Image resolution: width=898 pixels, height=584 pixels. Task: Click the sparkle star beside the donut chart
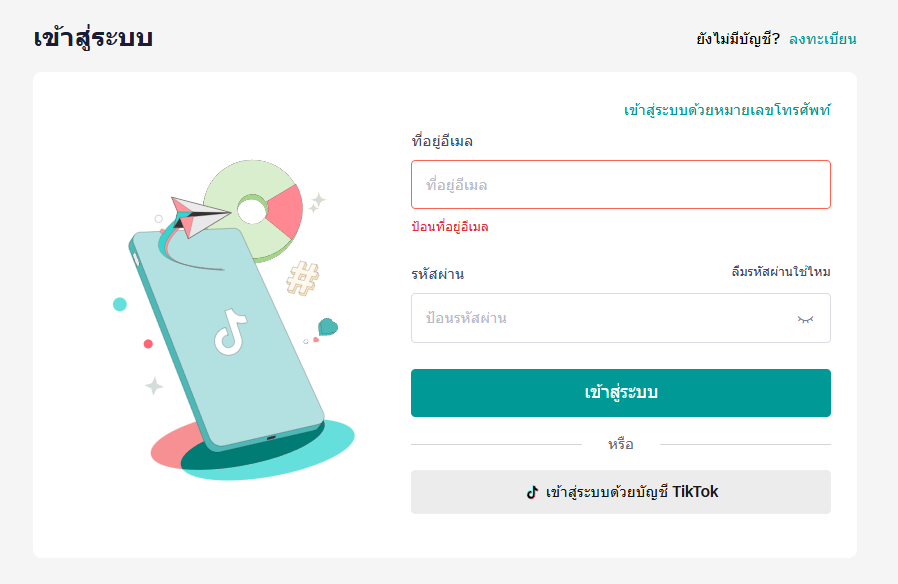(x=317, y=203)
